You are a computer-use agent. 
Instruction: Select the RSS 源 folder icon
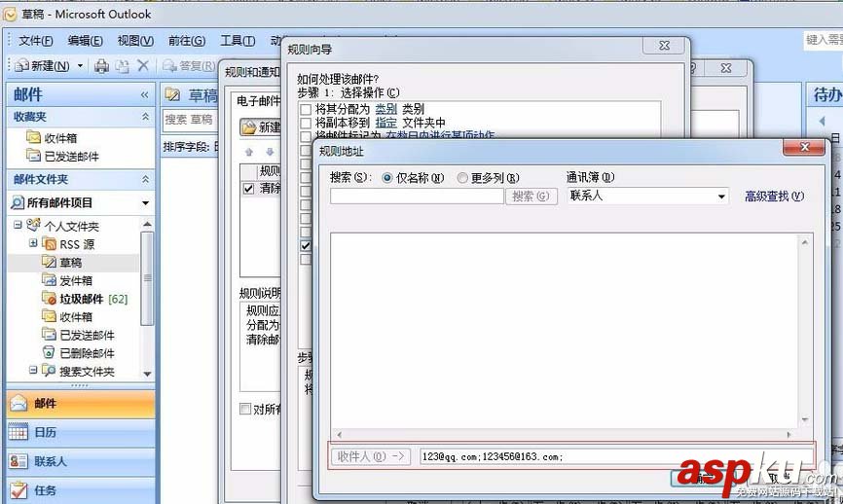pyautogui.click(x=49, y=244)
